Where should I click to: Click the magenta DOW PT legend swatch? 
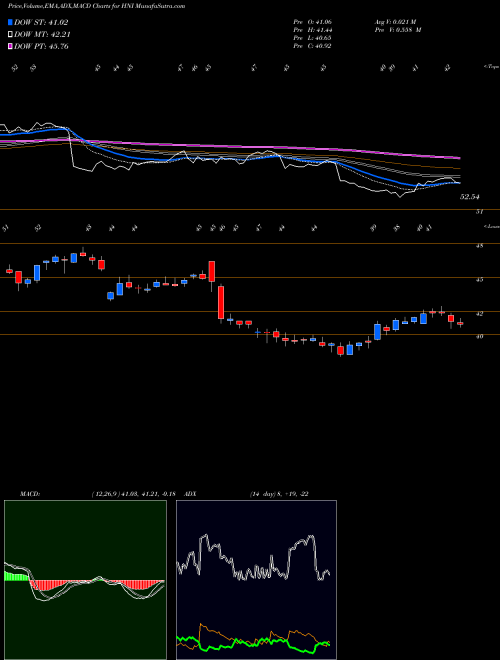pos(10,46)
